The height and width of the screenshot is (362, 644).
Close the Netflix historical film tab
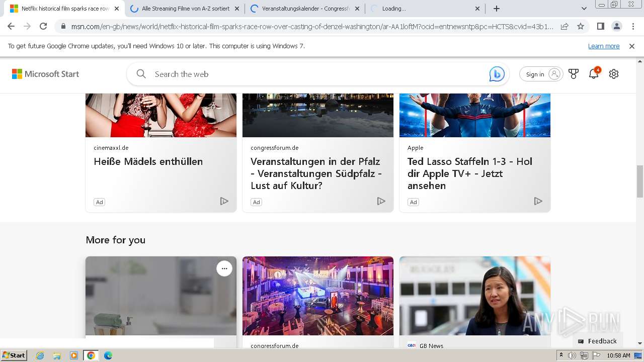coord(117,9)
